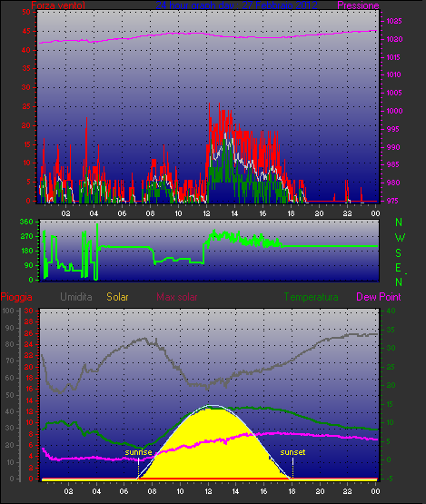
Task: Click the red 28 rain axis value
Action: 29,321
